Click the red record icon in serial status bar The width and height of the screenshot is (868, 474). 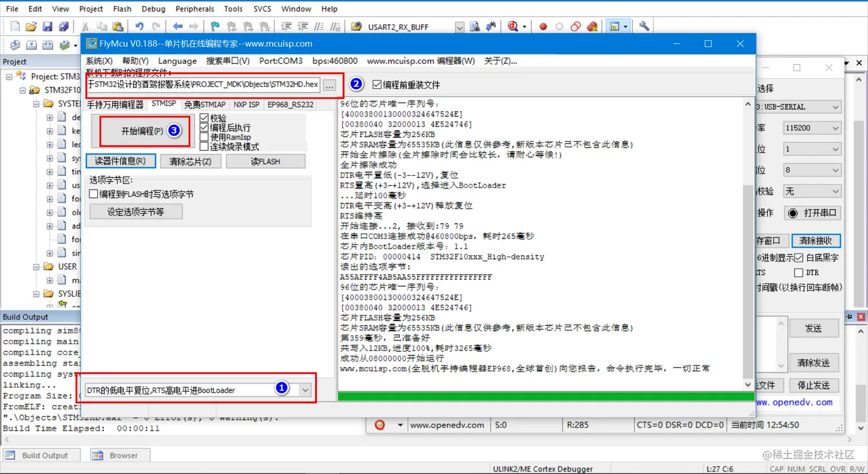click(x=379, y=425)
